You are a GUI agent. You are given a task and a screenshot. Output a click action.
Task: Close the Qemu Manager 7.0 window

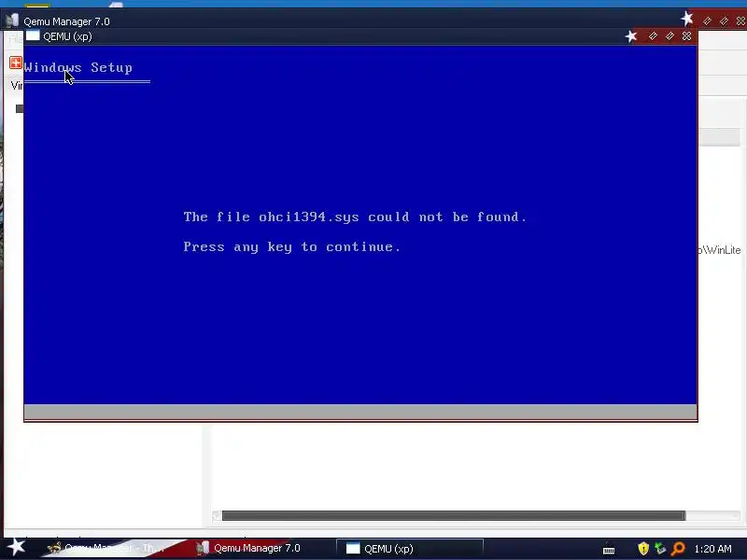click(x=740, y=21)
